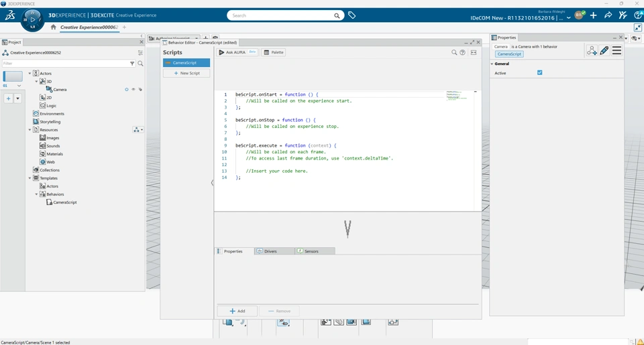
Task: Open the visibility eye dropdown at top right
Action: [x=636, y=38]
